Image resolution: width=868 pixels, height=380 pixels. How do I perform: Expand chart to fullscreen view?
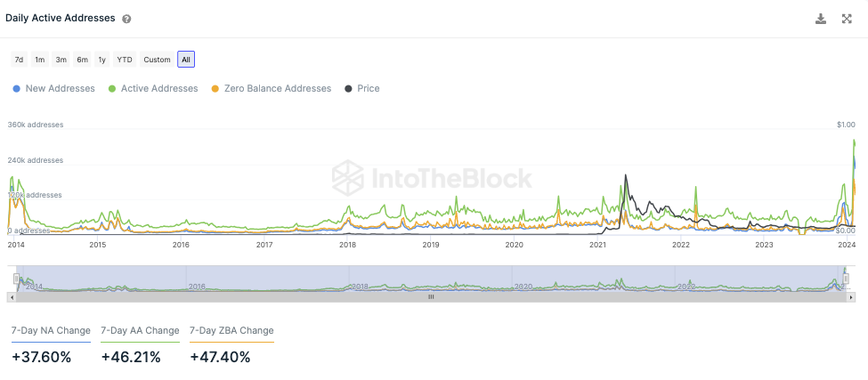(847, 19)
